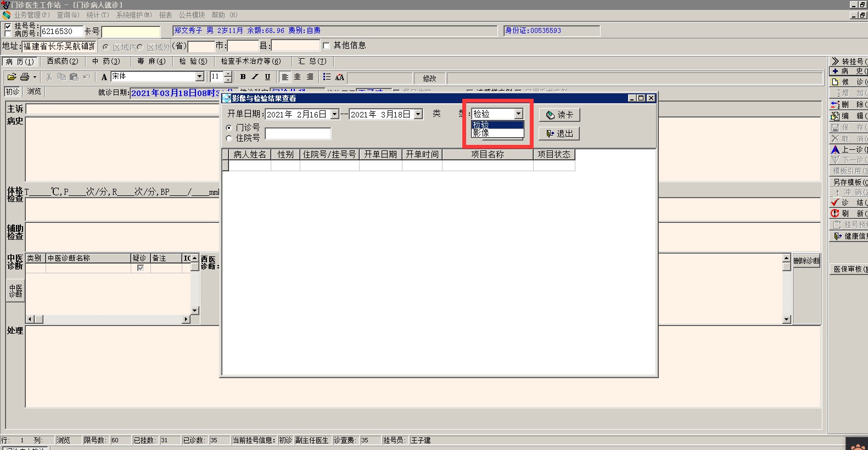Choose 检验 from the type dropdown list

point(497,125)
